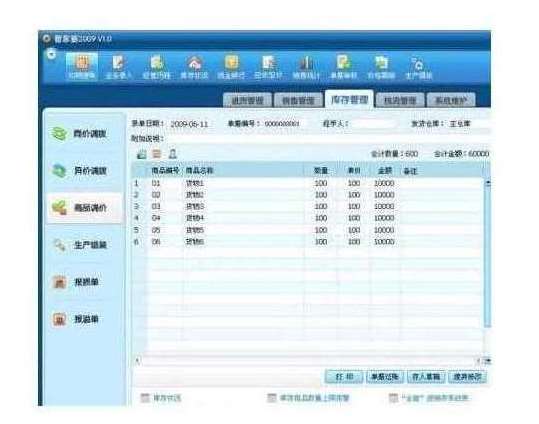The image size is (539, 424).
Task: Open 报损单 in the left sidebar
Action: [x=81, y=282]
